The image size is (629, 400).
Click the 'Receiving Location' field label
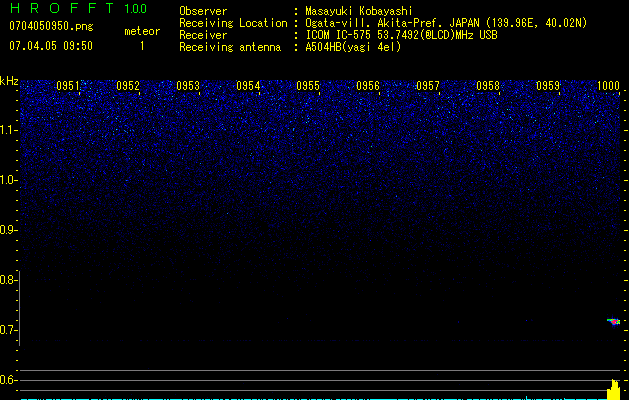point(233,23)
